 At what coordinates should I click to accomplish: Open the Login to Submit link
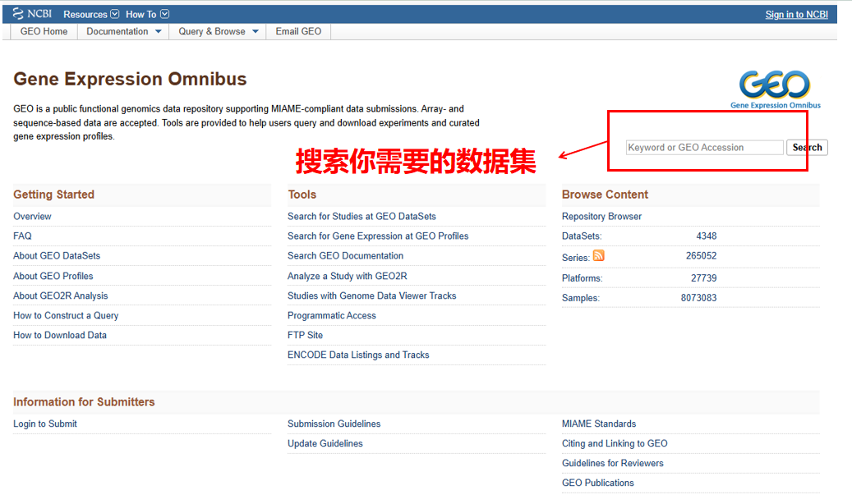click(x=45, y=424)
